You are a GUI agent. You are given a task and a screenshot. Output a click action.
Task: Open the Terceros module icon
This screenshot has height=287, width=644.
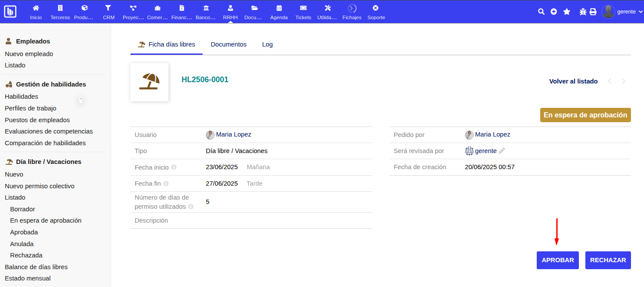pyautogui.click(x=60, y=8)
